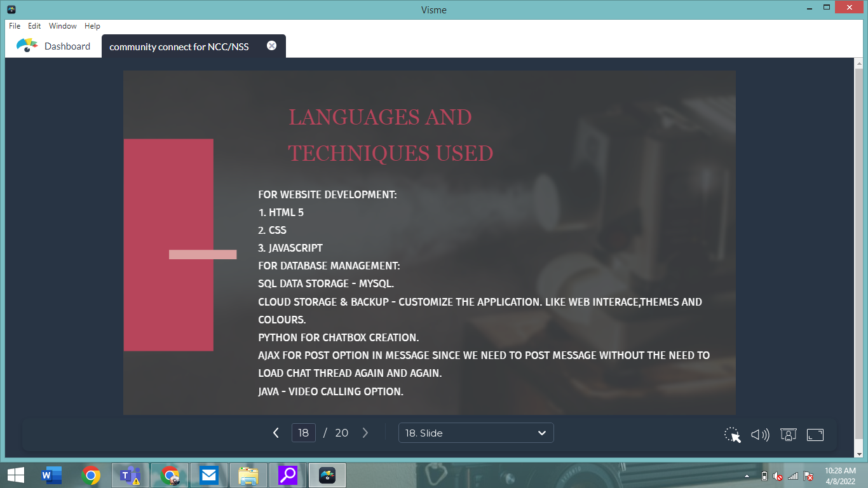Open File Explorer from the taskbar
Image resolution: width=868 pixels, height=488 pixels.
[x=248, y=475]
